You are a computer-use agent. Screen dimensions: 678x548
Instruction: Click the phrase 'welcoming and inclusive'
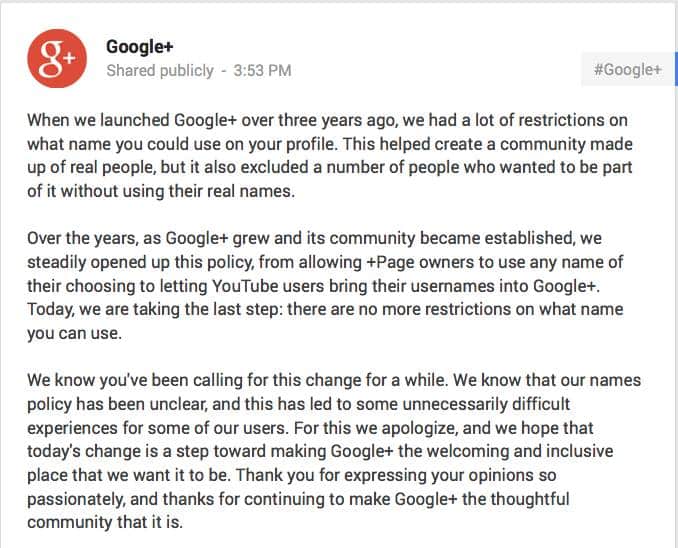pos(520,451)
